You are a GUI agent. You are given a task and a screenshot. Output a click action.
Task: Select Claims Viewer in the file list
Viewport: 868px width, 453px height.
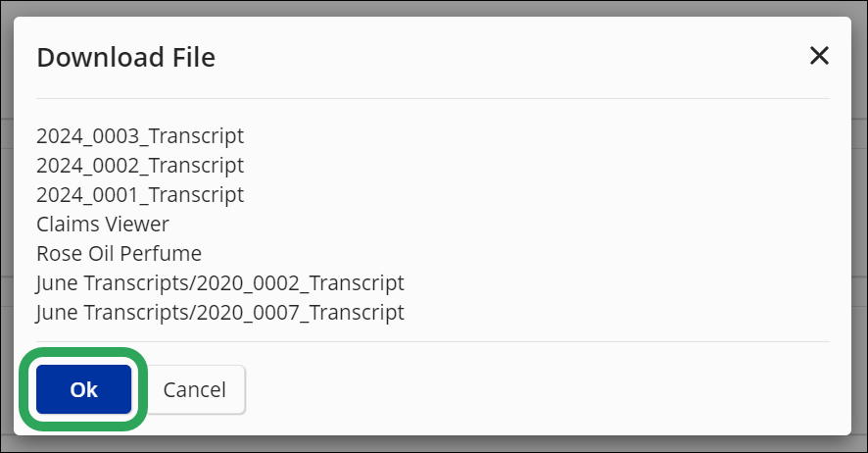pos(103,224)
